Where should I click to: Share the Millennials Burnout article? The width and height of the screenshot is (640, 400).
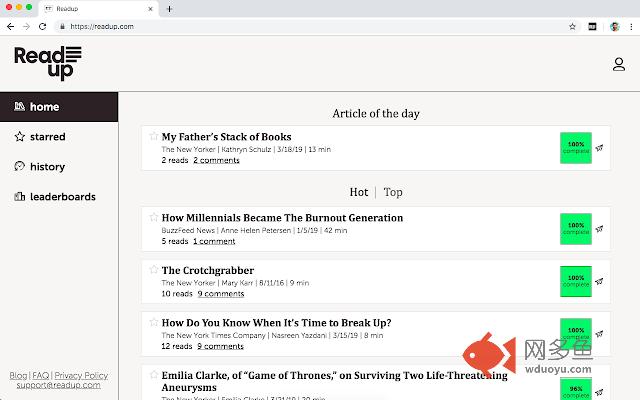(599, 229)
